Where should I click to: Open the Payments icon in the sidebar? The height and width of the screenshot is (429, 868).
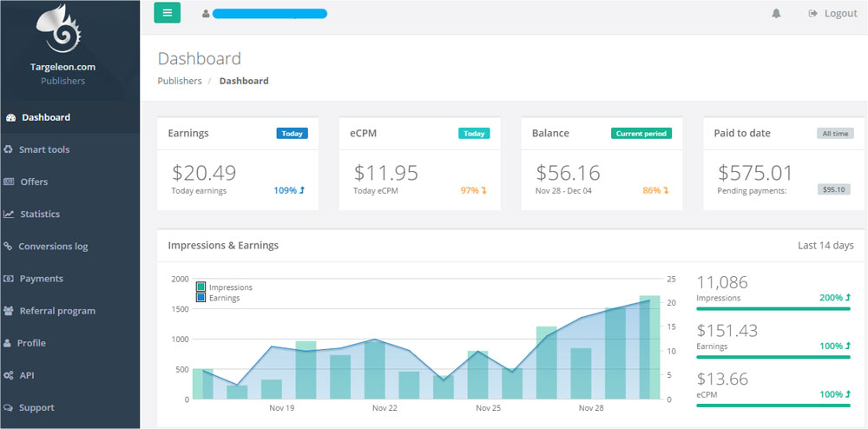click(x=9, y=279)
